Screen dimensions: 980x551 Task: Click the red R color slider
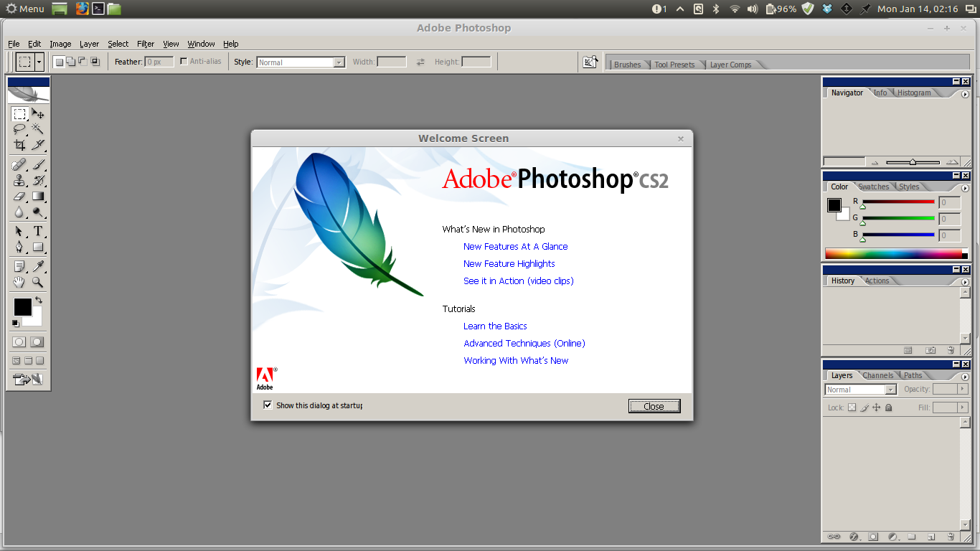[x=898, y=202]
